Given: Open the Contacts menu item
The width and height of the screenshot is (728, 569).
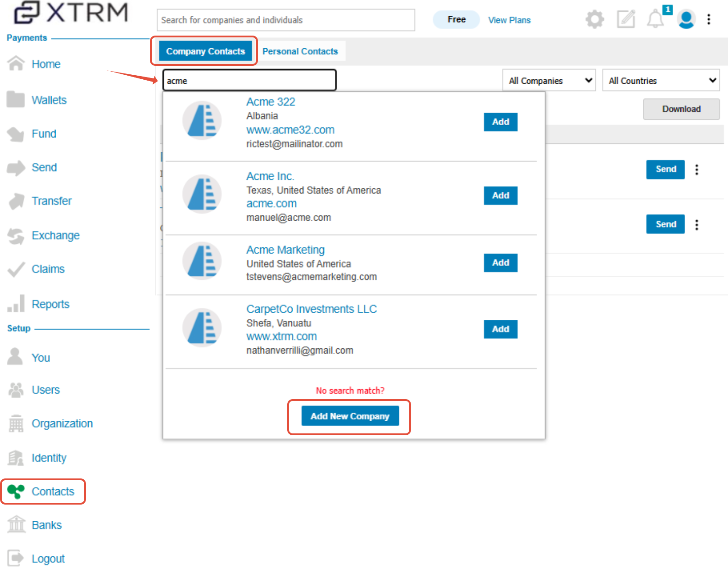Looking at the screenshot, I should (x=53, y=492).
